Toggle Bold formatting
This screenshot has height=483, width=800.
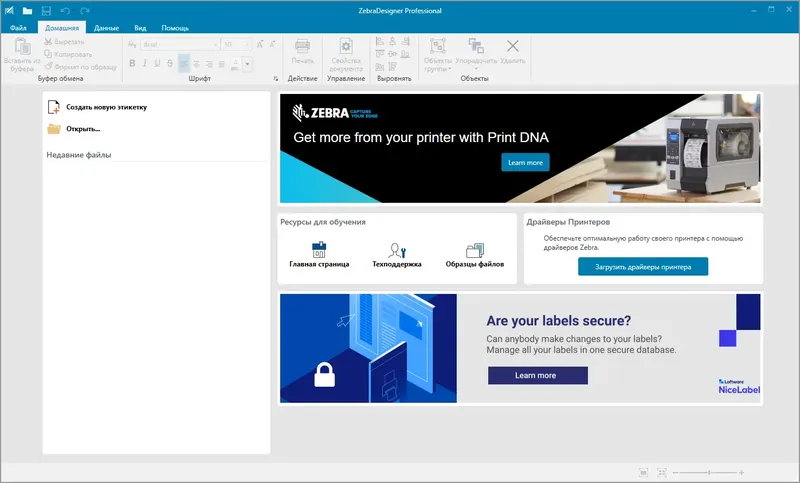tap(132, 63)
